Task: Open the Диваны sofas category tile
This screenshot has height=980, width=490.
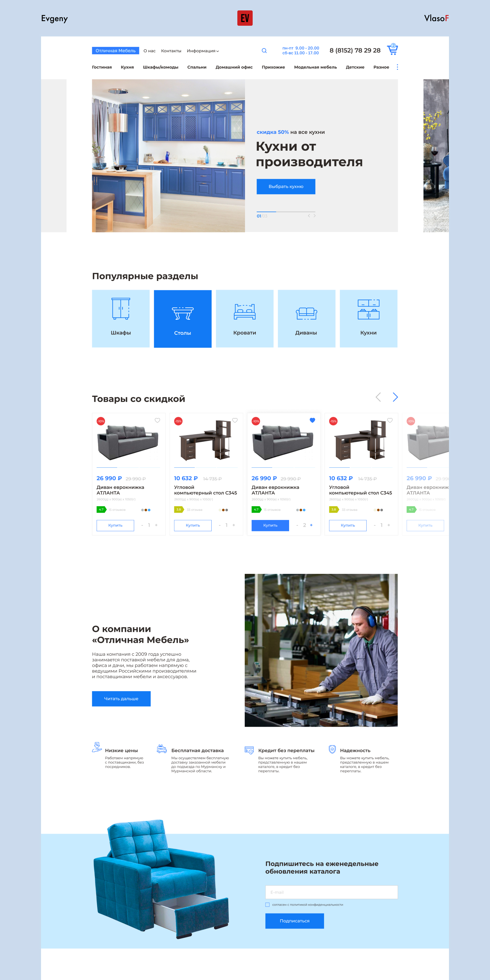Action: 307,318
